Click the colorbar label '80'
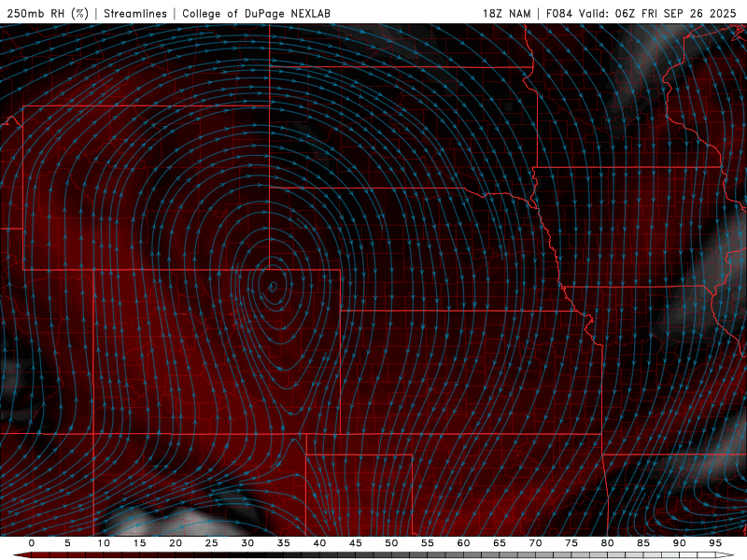 608,543
